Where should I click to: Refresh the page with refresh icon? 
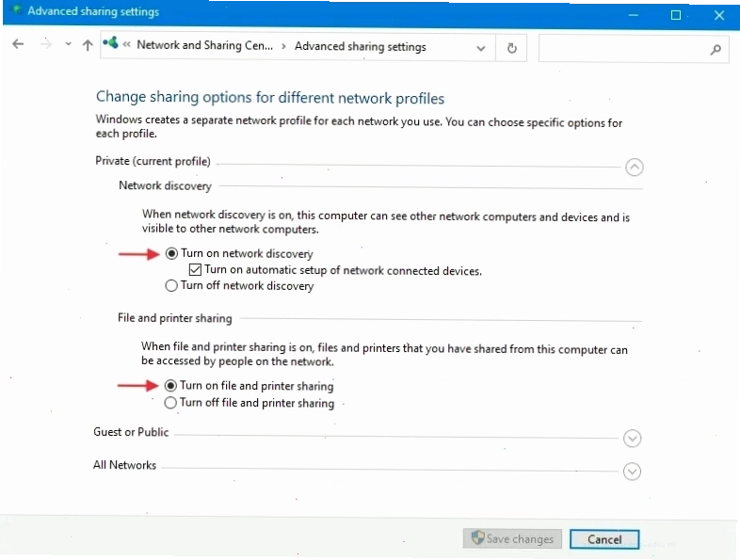tap(511, 48)
